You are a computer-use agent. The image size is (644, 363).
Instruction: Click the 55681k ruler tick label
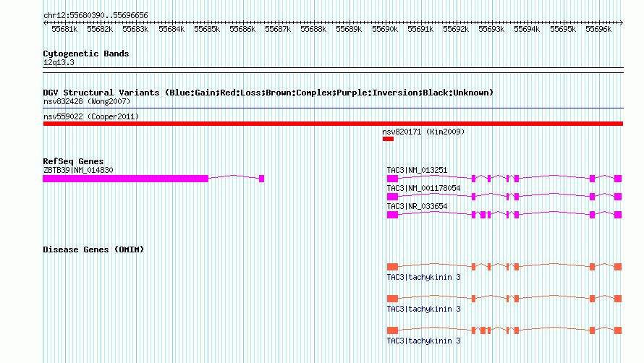(x=64, y=29)
